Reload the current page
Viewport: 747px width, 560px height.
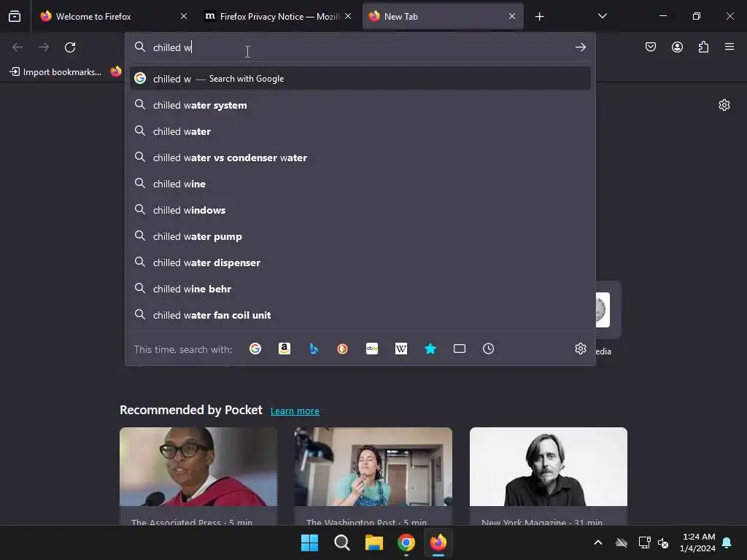(x=70, y=47)
